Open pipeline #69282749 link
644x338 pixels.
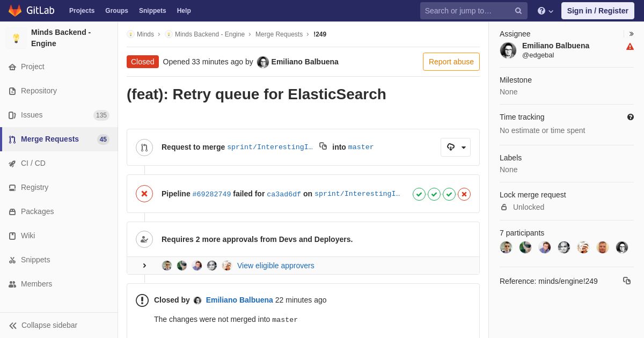point(211,194)
